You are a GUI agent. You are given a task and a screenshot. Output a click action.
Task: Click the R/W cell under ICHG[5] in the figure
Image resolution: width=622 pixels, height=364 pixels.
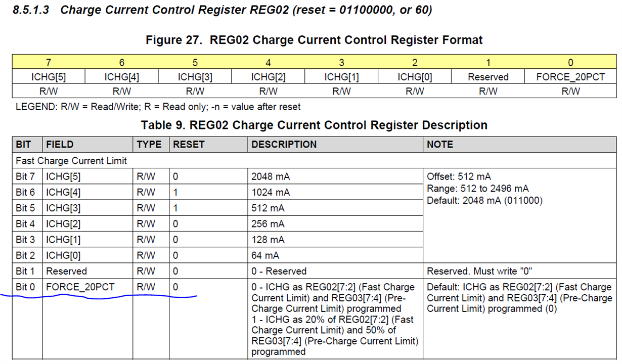click(x=49, y=91)
